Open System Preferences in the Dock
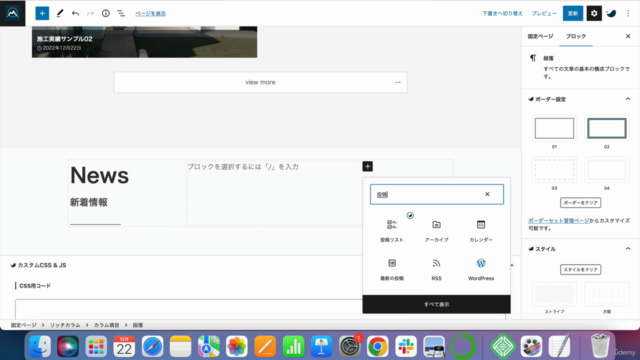Image resolution: width=640 pixels, height=360 pixels. [x=350, y=346]
